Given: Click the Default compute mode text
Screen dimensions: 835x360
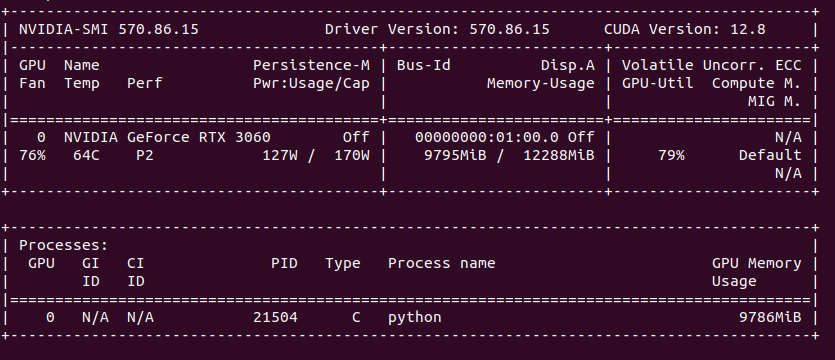Looking at the screenshot, I should click(x=770, y=156).
